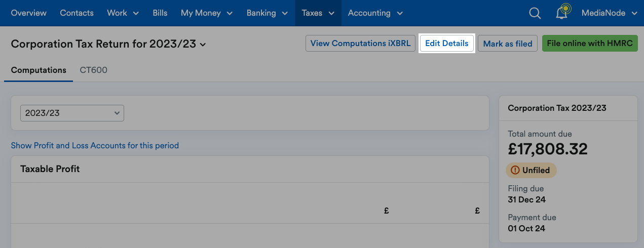Open the search magnifier icon

tap(535, 13)
